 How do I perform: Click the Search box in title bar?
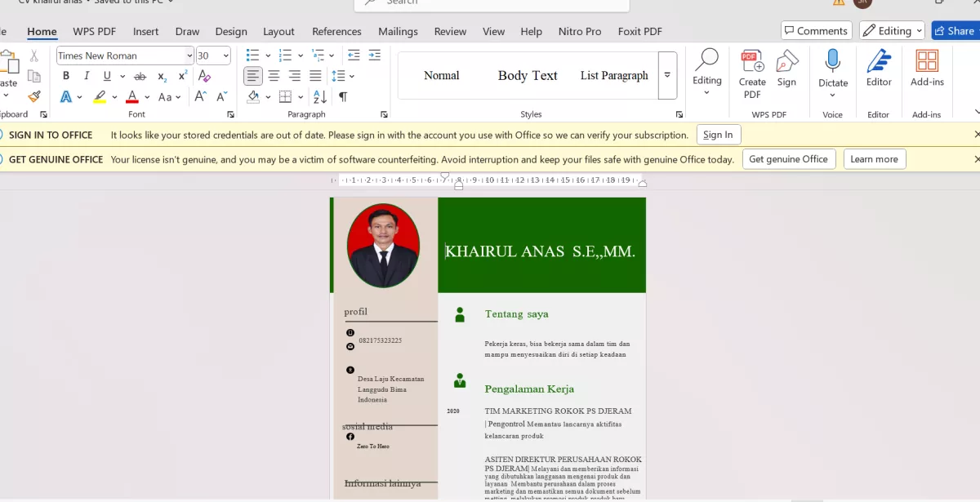(492, 3)
